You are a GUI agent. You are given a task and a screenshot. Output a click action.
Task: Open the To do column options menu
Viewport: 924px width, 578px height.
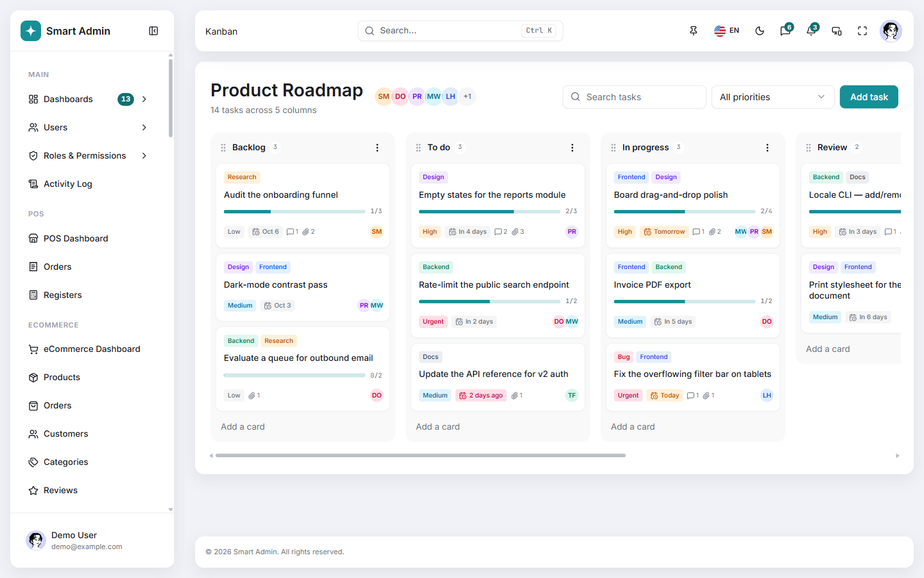[572, 148]
